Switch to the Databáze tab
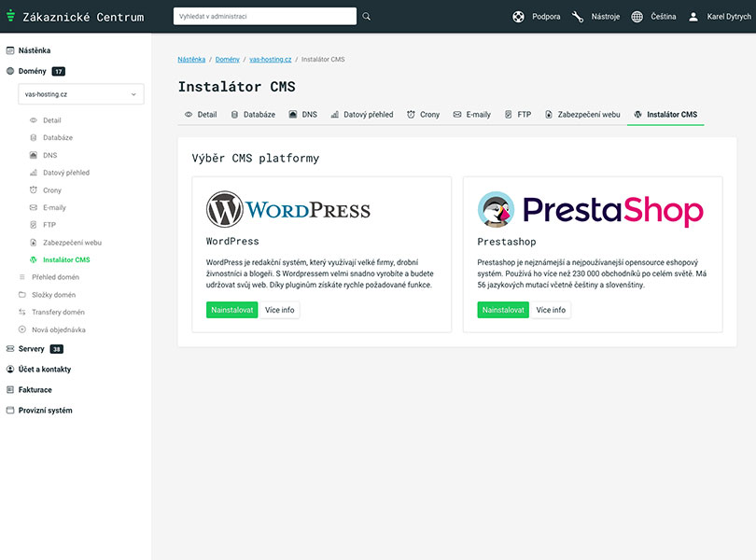The image size is (756, 560). [253, 114]
